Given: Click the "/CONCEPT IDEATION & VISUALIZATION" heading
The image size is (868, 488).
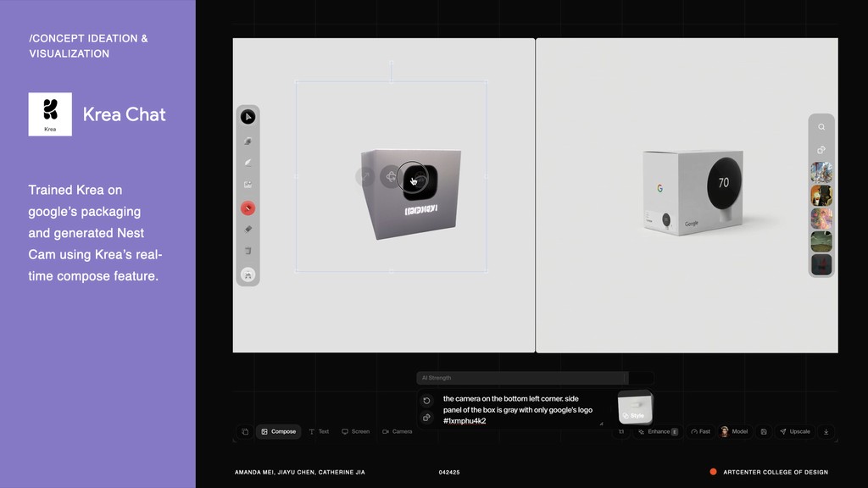Looking at the screenshot, I should (x=88, y=46).
